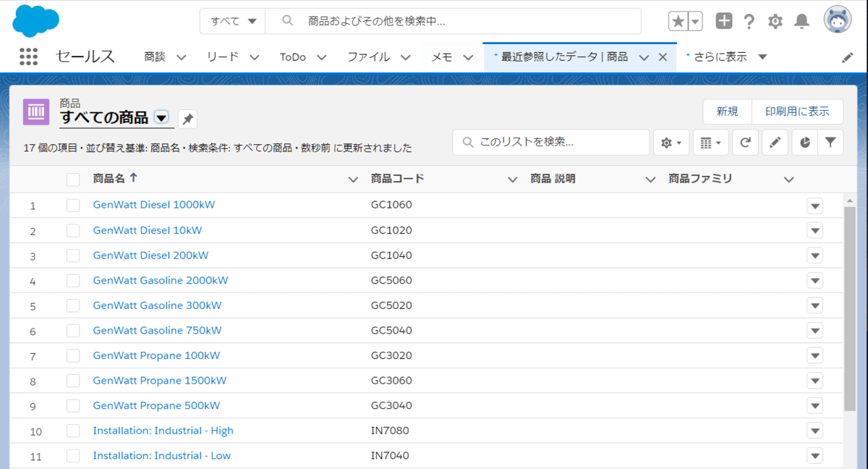Open the すべての商品 list view selector
The image size is (868, 469).
point(161,118)
